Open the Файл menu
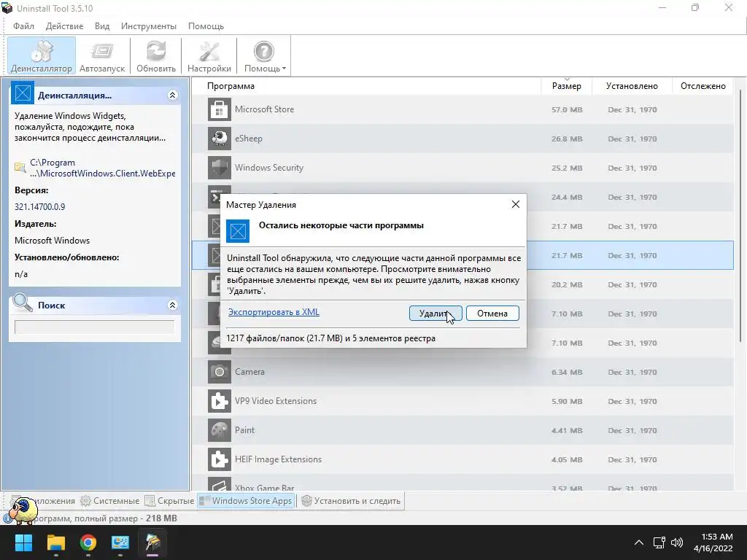Screen dimensions: 747x560 (23, 26)
